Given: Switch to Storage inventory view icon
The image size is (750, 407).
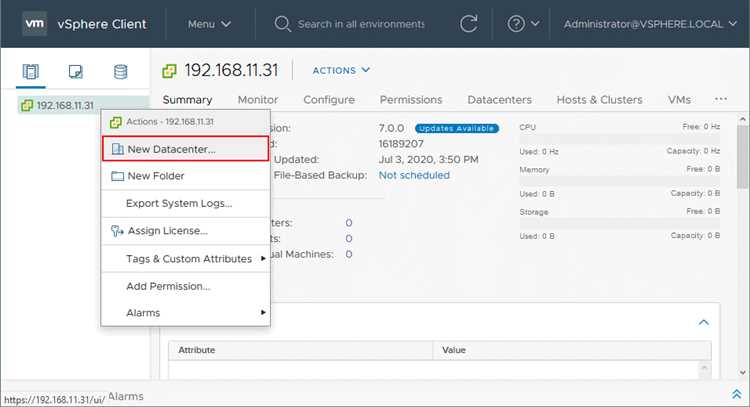Looking at the screenshot, I should coord(121,72).
